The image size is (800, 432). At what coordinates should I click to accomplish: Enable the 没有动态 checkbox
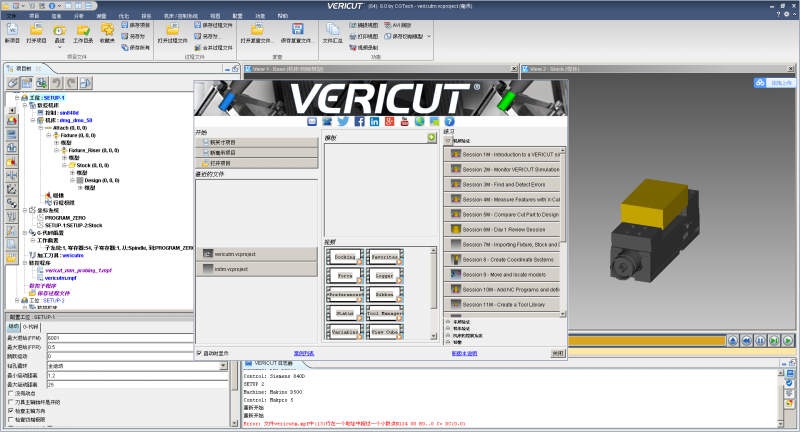9,393
